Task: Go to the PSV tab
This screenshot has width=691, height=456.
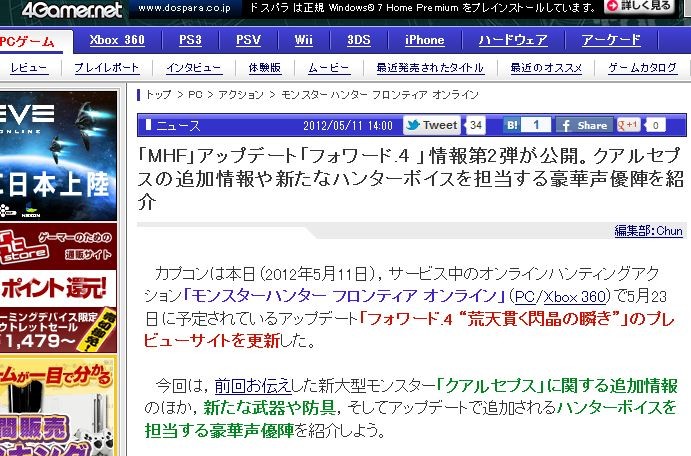Action: tap(249, 40)
